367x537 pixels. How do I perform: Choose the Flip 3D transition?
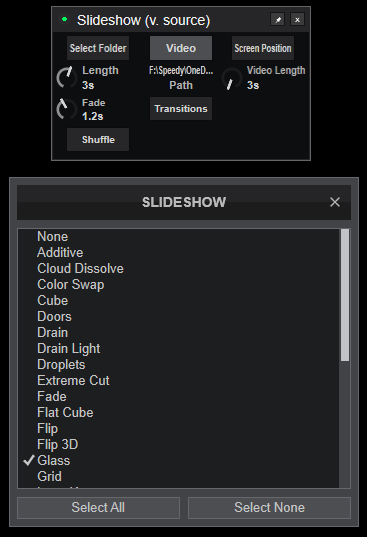[x=58, y=444]
